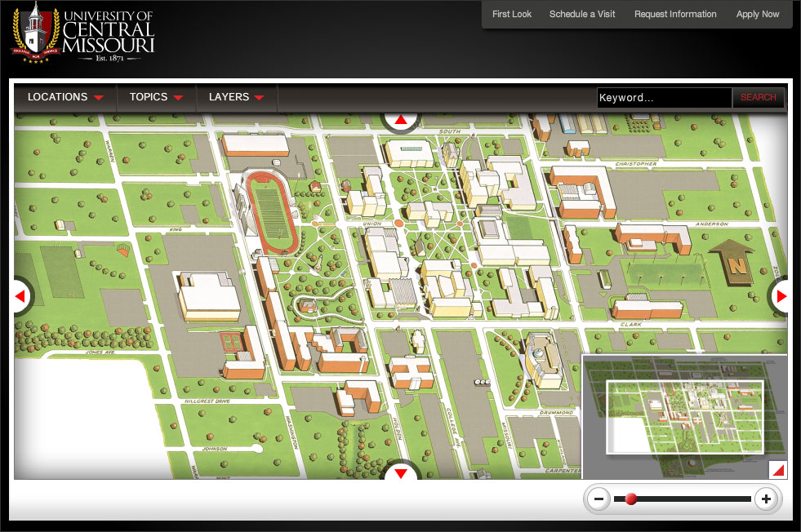Open the Locations dropdown menu
Image resolution: width=801 pixels, height=532 pixels.
65,97
